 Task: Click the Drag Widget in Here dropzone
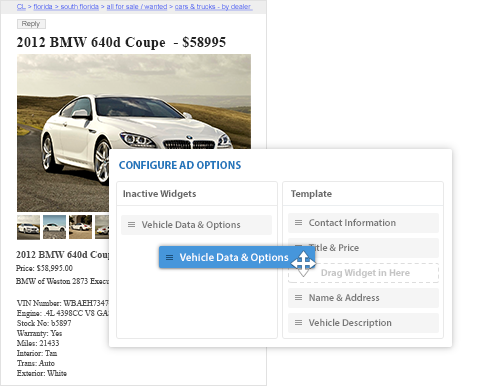363,273
